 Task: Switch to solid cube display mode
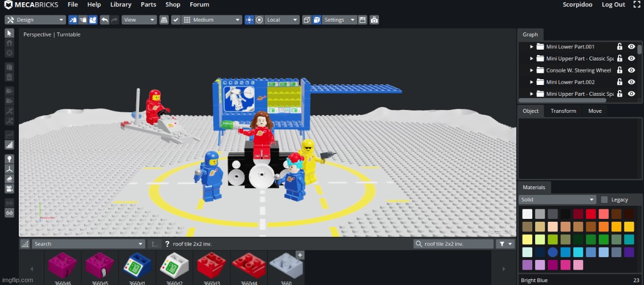316,20
